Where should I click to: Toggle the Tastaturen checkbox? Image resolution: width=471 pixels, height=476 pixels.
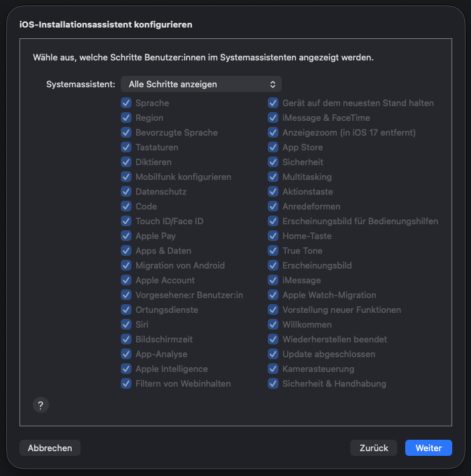(x=126, y=147)
